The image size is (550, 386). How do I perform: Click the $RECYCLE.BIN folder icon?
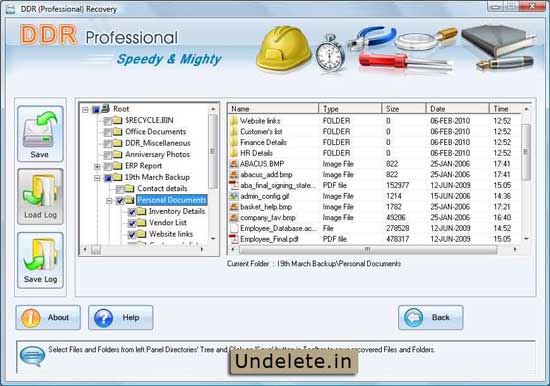[118, 120]
